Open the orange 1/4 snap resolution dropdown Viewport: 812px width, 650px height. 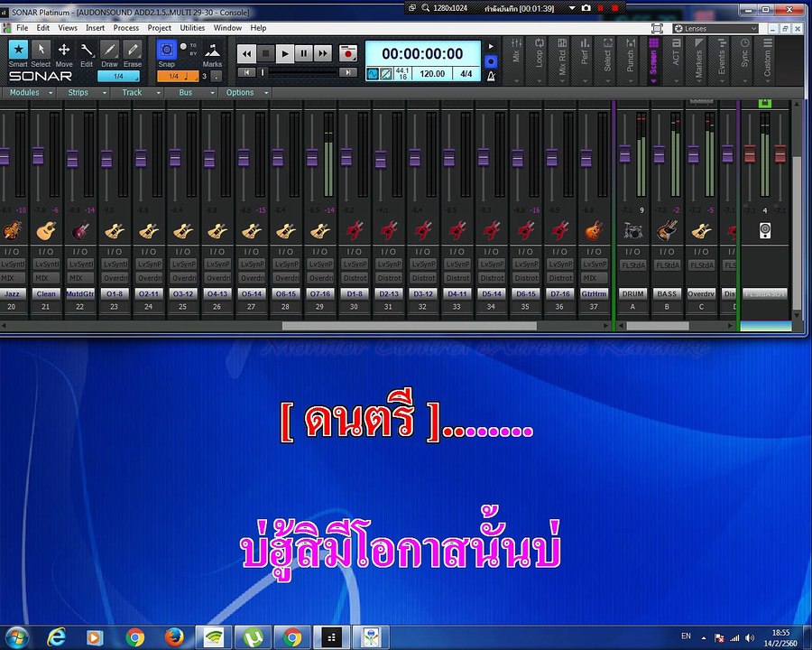click(178, 76)
